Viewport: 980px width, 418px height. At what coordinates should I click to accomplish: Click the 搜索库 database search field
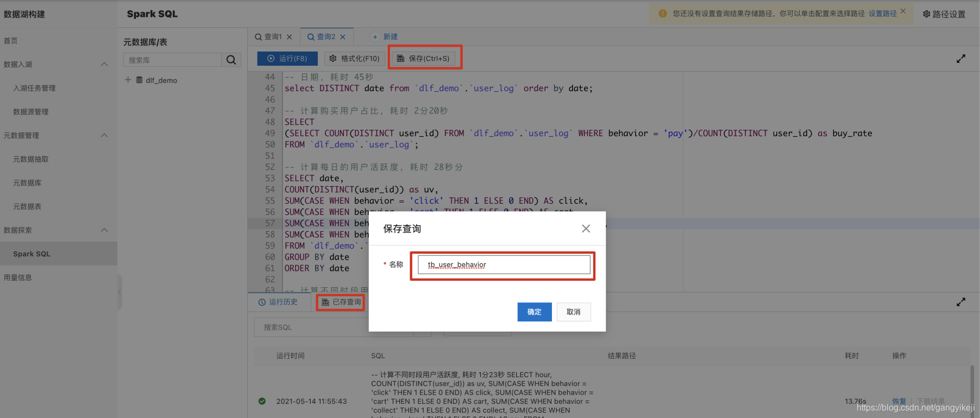click(172, 60)
